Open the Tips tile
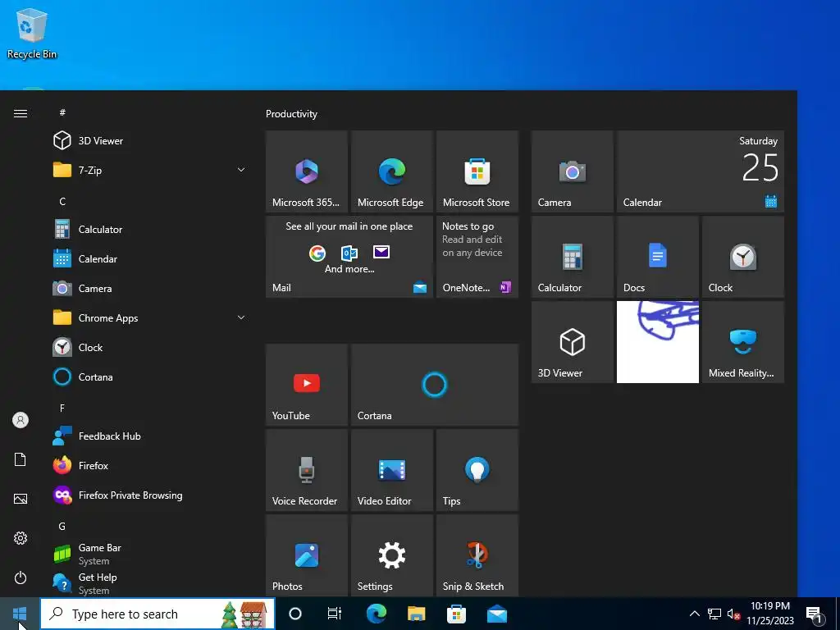Viewport: 840px width, 630px height. [x=477, y=470]
